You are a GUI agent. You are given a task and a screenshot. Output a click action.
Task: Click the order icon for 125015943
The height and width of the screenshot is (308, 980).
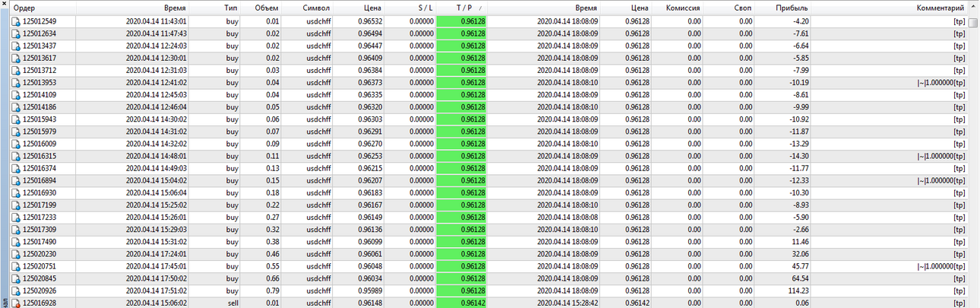point(16,119)
